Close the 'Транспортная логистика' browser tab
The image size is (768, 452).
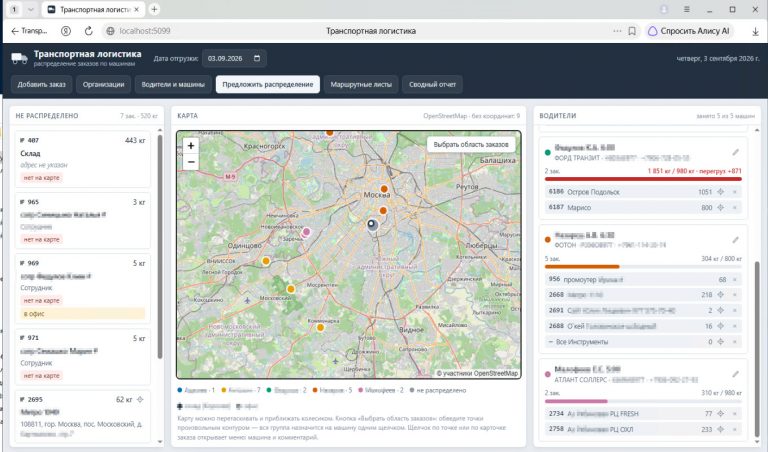click(x=137, y=9)
